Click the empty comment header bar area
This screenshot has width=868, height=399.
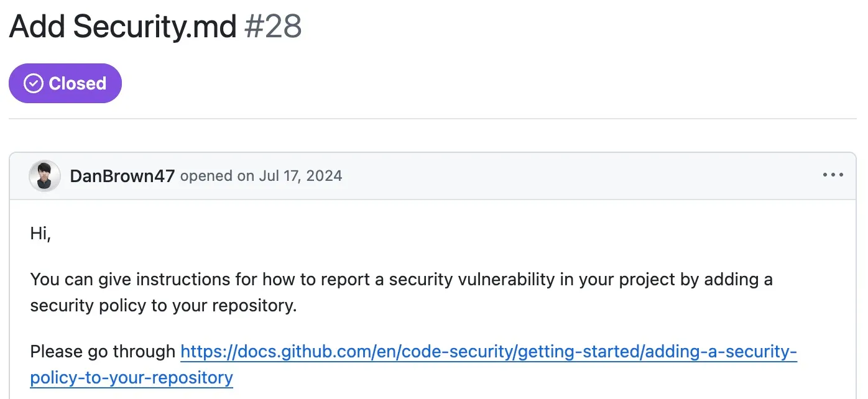point(560,176)
